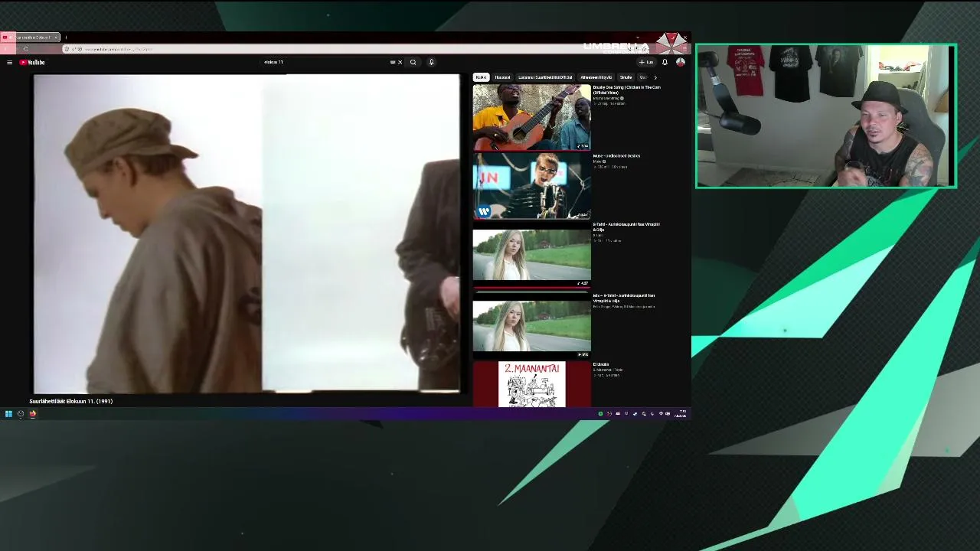This screenshot has height=551, width=980.
Task: Open the account avatar menu
Action: (x=680, y=62)
